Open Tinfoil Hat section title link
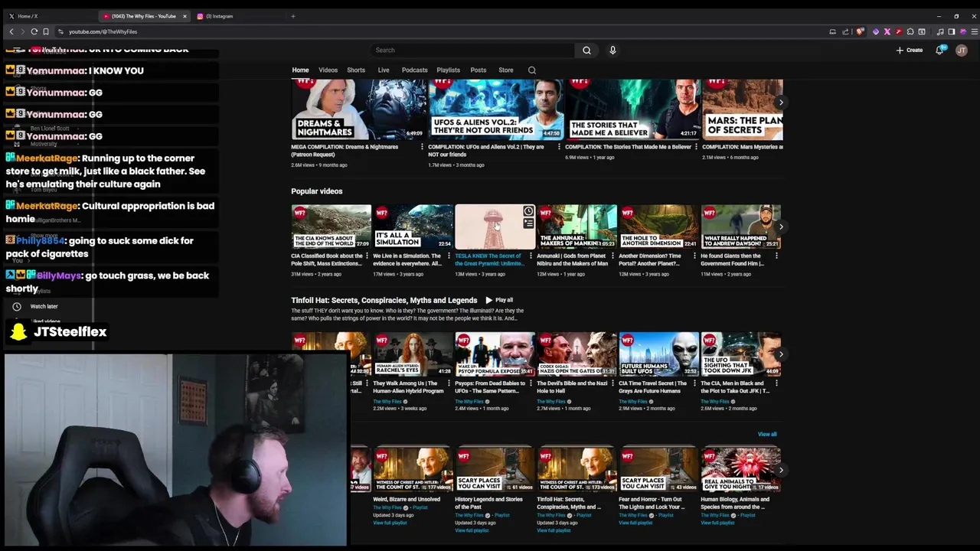980x551 pixels. (384, 300)
